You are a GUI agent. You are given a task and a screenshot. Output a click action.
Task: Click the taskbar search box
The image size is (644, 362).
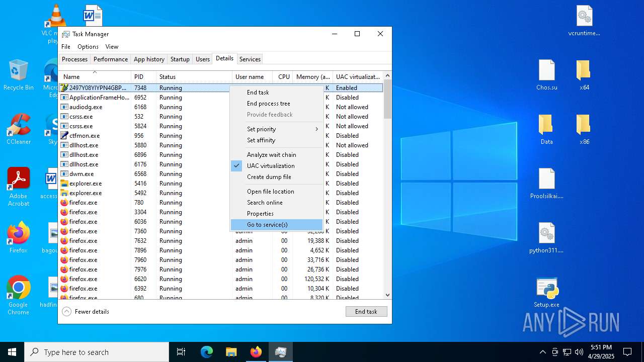tap(97, 352)
